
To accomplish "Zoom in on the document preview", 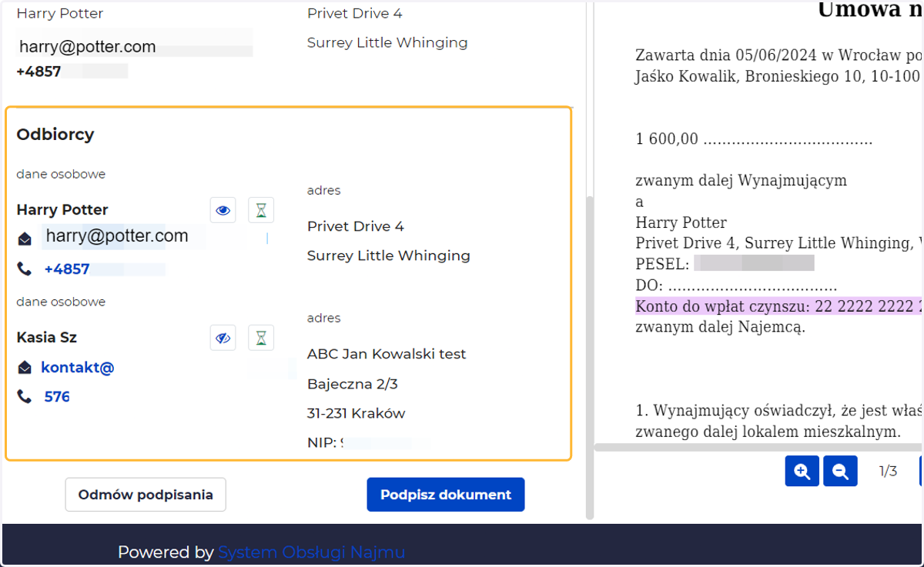I will (x=802, y=471).
